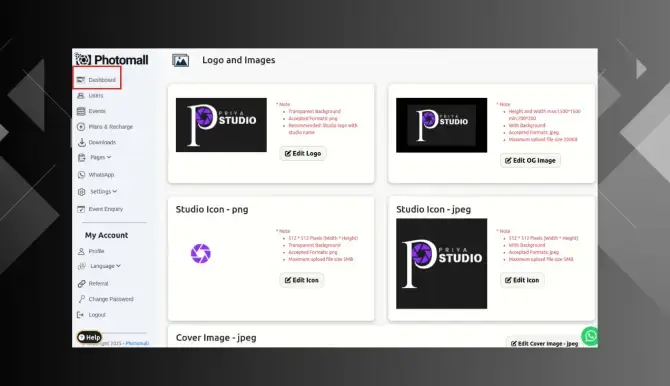The height and width of the screenshot is (386, 670).
Task: Click the Pages clipboard icon
Action: (x=82, y=157)
